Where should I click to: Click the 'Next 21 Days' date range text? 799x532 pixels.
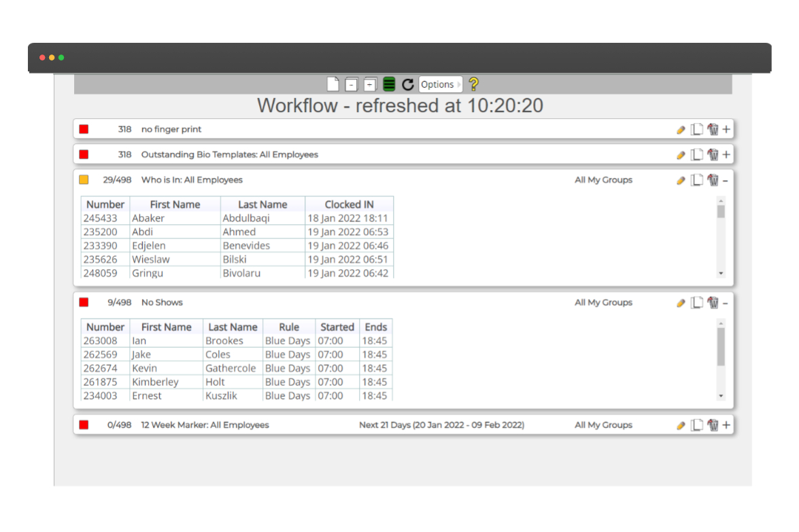tap(441, 425)
